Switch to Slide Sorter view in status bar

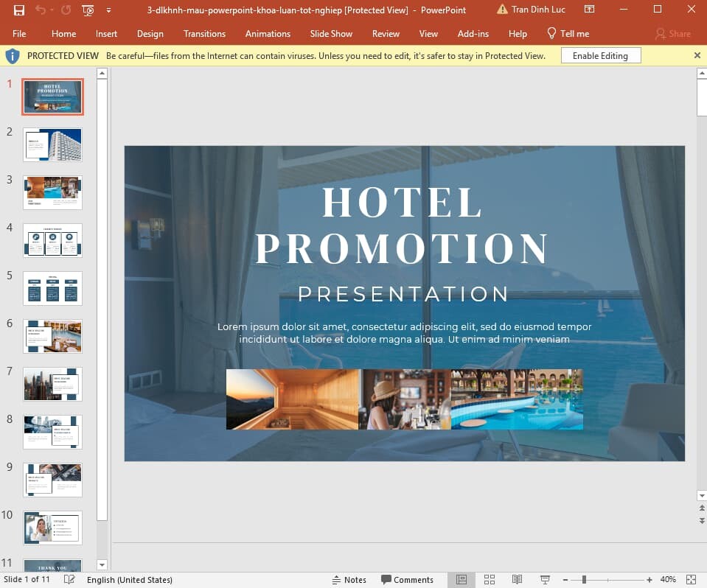(490, 580)
